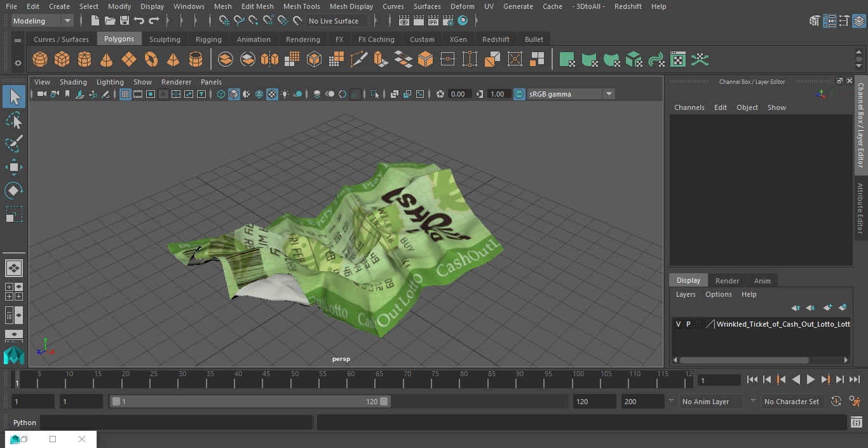
Task: Click the New Scene icon
Action: pos(95,21)
